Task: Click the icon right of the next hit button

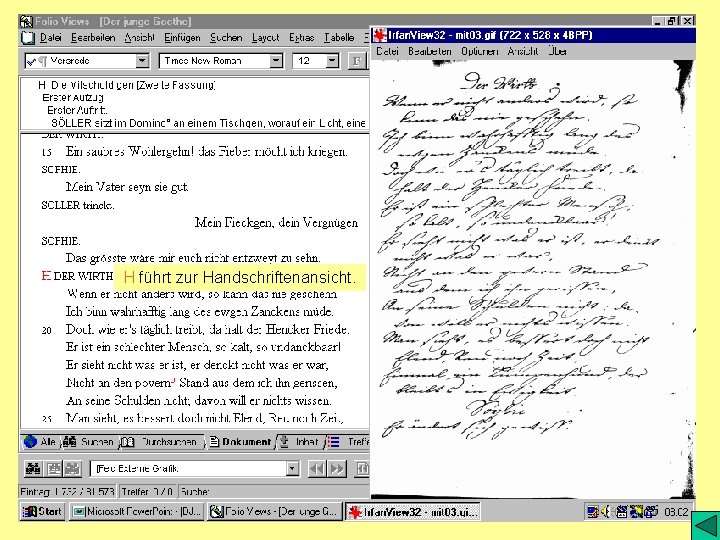Action: 362,468
